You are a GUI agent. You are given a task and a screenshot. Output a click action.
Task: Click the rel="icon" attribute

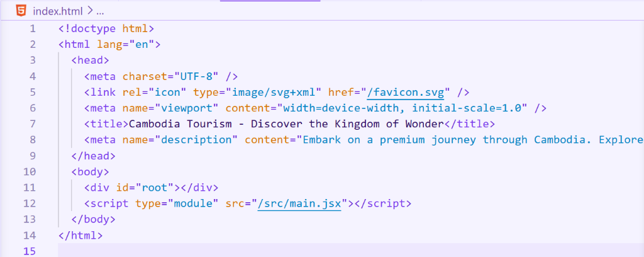coord(155,92)
